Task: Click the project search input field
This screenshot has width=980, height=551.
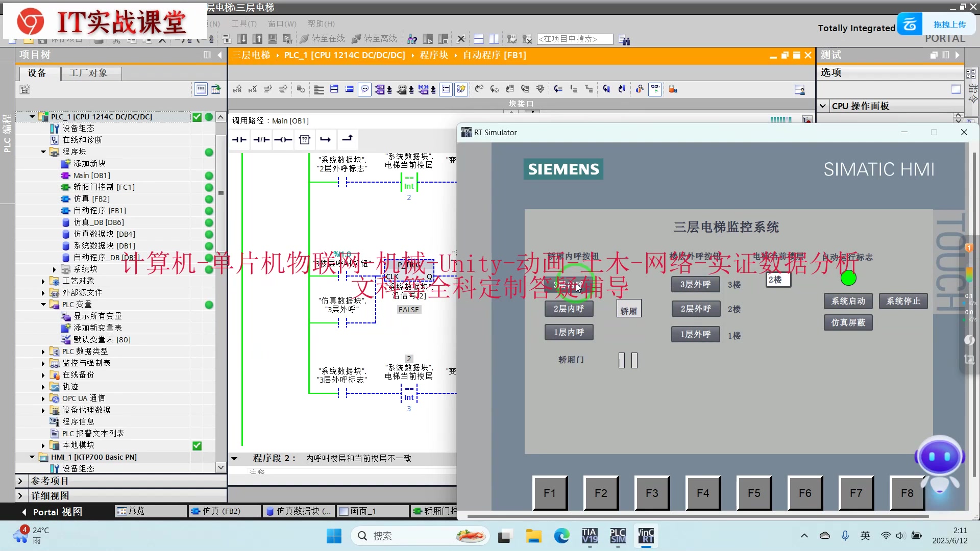Action: (x=575, y=39)
